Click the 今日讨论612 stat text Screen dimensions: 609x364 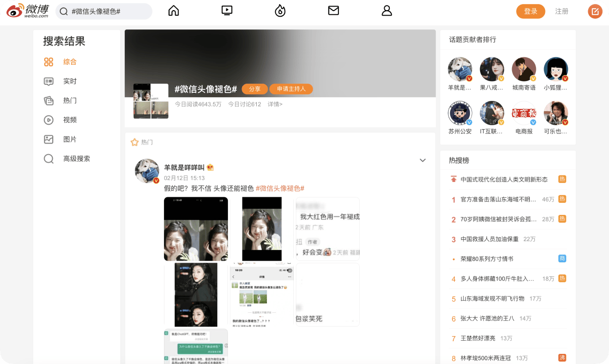pyautogui.click(x=244, y=104)
